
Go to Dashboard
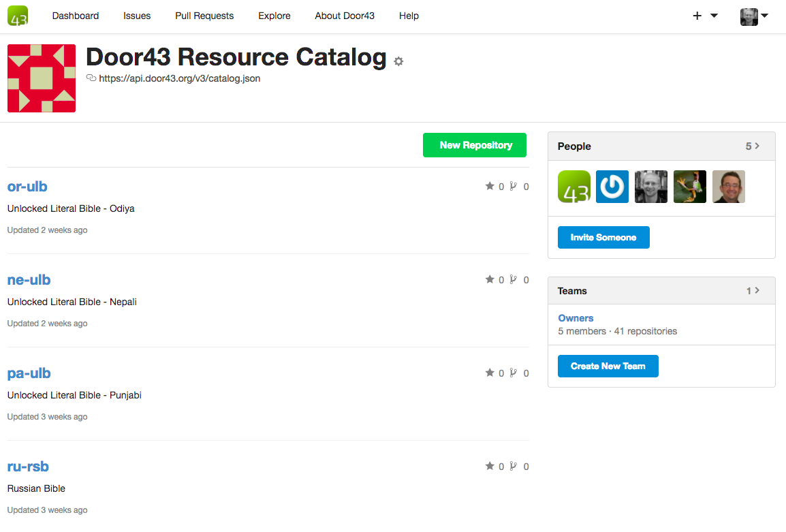coord(76,16)
